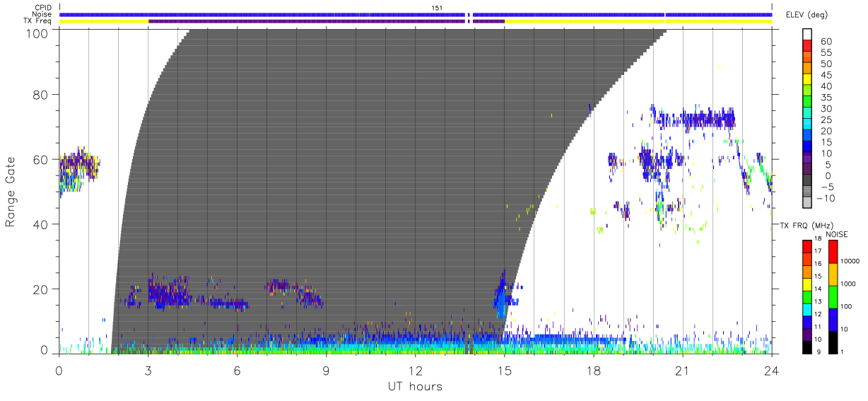This screenshot has height=401, width=868.
Task: Select the CPID value 151
Action: [x=437, y=7]
